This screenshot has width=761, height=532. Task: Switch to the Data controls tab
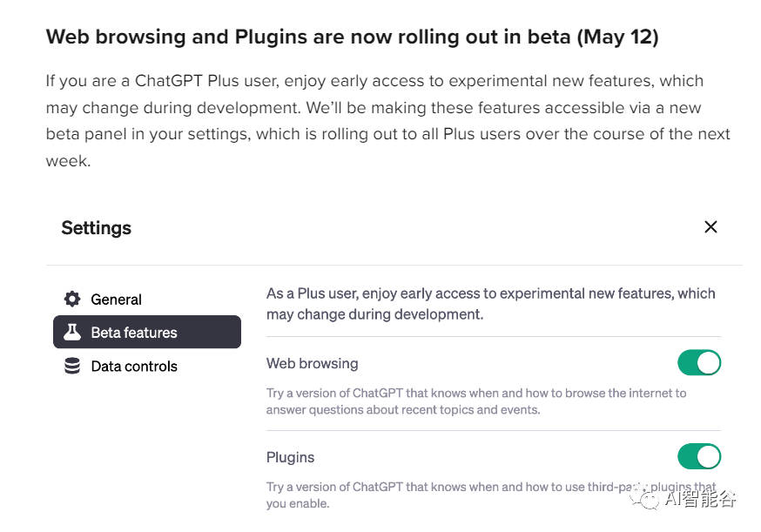[x=134, y=367]
